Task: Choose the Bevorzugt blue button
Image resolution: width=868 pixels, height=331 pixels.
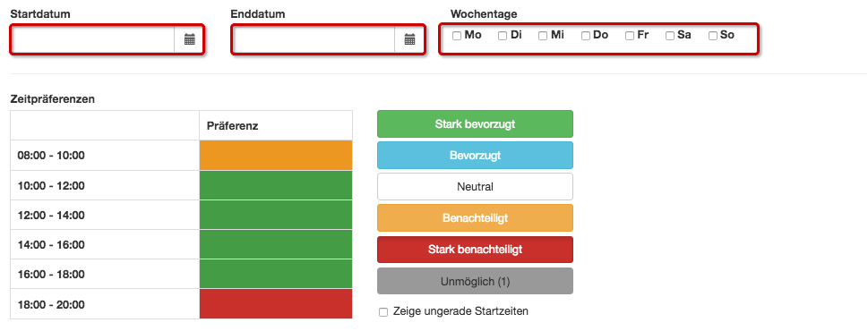Action: pos(475,156)
